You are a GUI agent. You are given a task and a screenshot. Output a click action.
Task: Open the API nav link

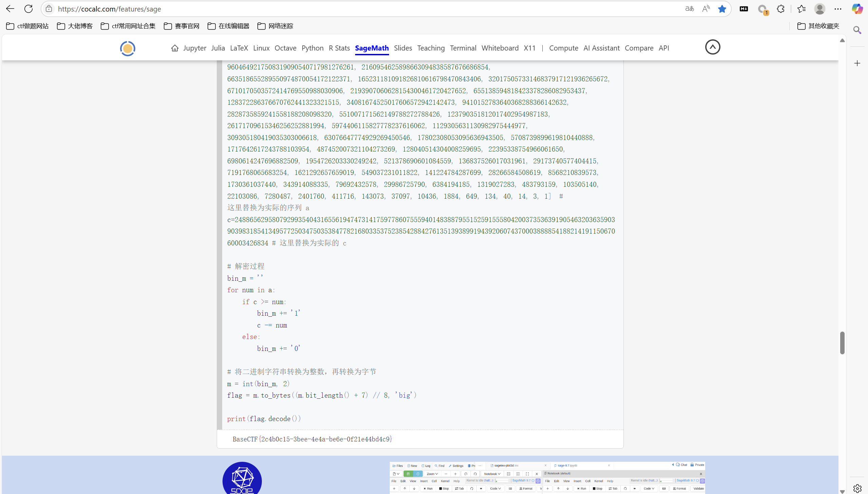click(x=664, y=48)
